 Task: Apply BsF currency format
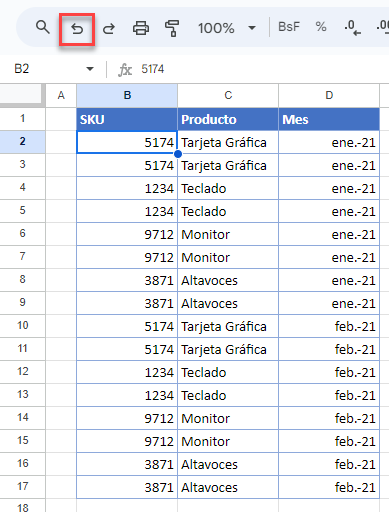[x=289, y=27]
